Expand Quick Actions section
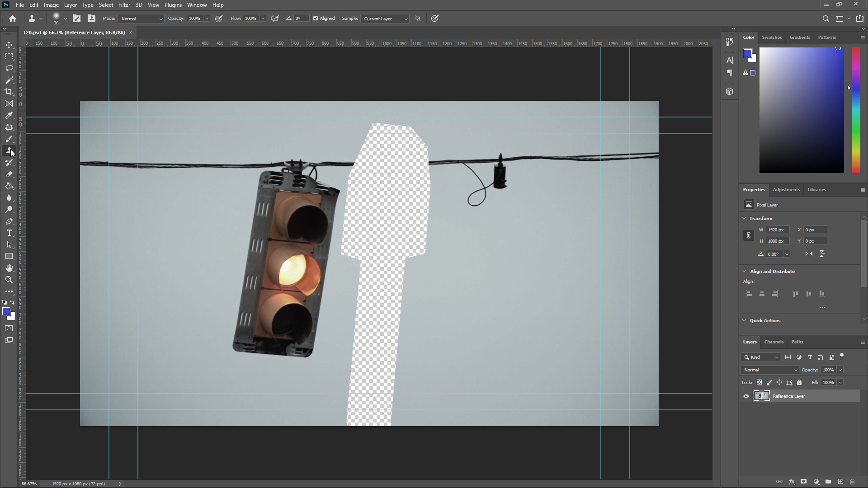Image resolution: width=868 pixels, height=488 pixels. click(744, 320)
